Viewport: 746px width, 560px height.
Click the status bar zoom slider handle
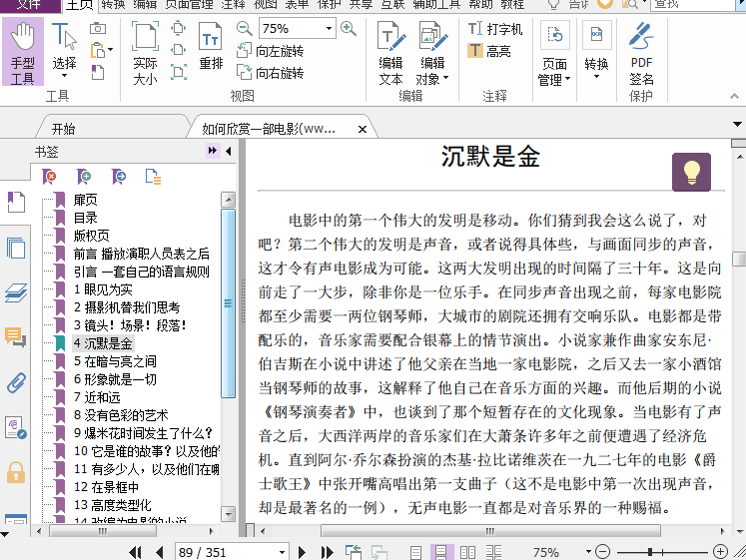pos(650,552)
